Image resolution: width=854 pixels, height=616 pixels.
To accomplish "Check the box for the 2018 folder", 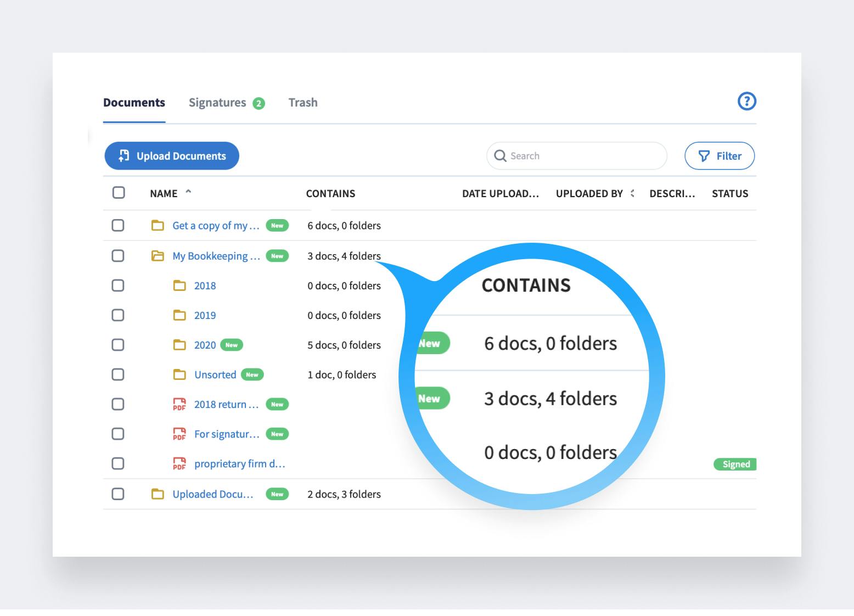I will 118,285.
